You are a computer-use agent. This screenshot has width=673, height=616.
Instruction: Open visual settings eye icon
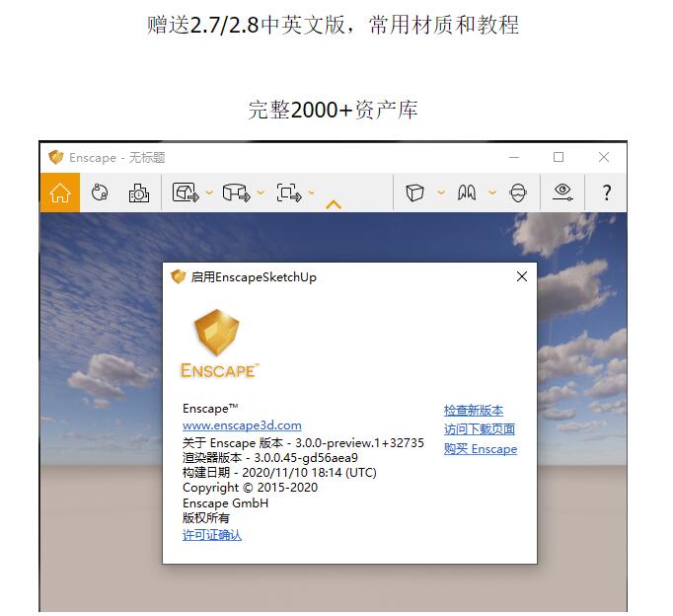pos(562,192)
